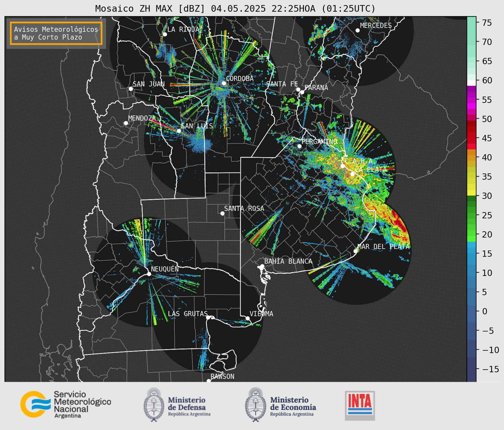This screenshot has width=504, height=430.
Task: Select the BAHÍA BLANCA city marker
Action: (262, 266)
